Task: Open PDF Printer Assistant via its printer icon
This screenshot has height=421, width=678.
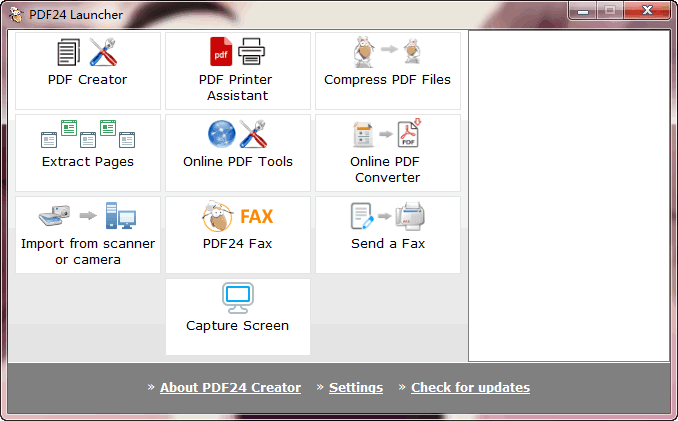Action: (238, 51)
